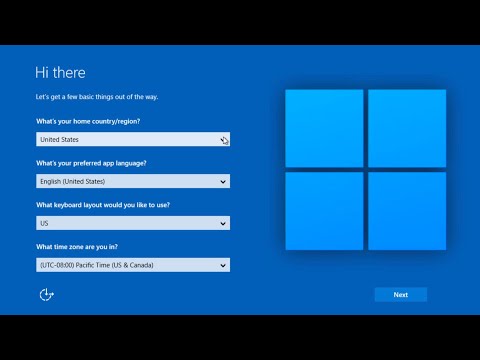Open the US keyboard layout dropdown
The height and width of the screenshot is (360, 480).
point(133,223)
